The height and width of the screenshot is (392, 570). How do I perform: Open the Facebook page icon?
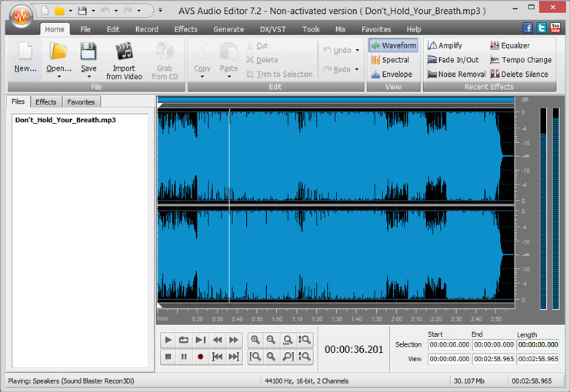(528, 28)
